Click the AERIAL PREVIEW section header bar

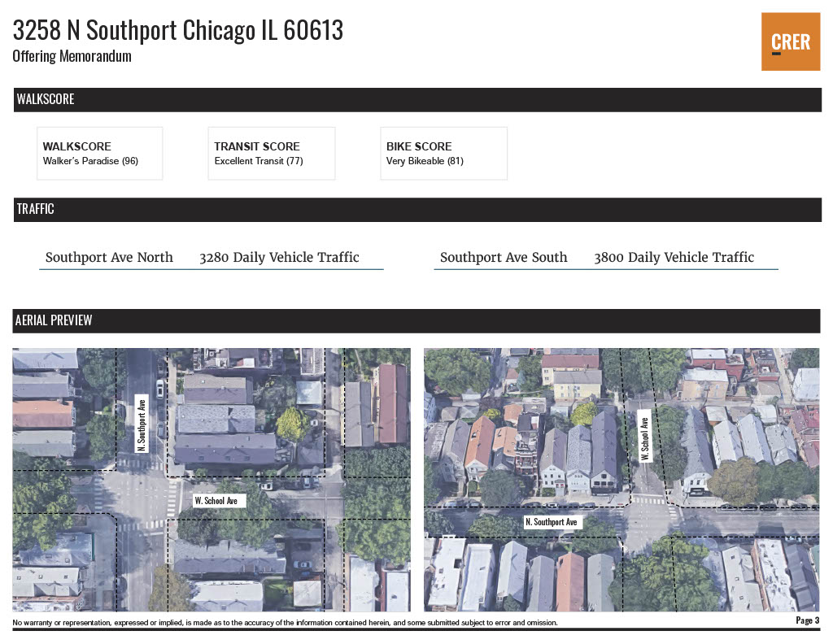(x=416, y=320)
